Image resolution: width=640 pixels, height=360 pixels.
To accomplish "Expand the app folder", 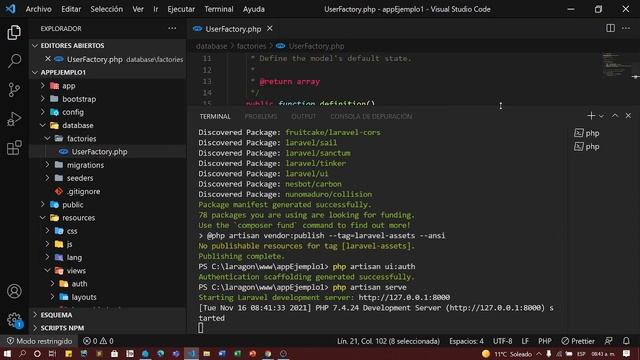I will (108, 86).
